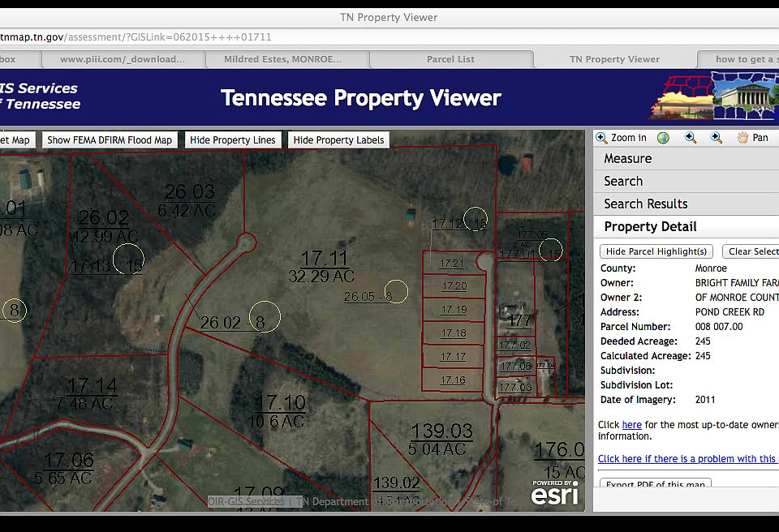The width and height of the screenshot is (779, 532).
Task: Select parcel 17.21 on the map
Action: pos(452,264)
